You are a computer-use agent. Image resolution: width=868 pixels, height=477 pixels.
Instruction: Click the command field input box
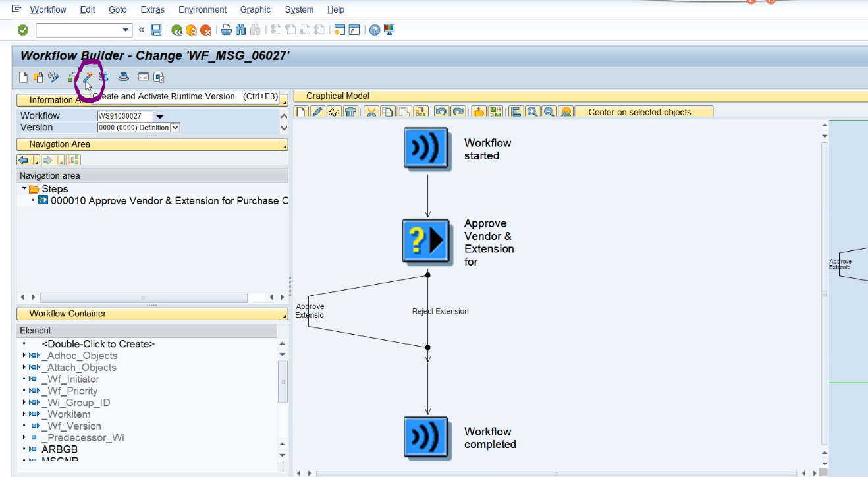[79, 30]
